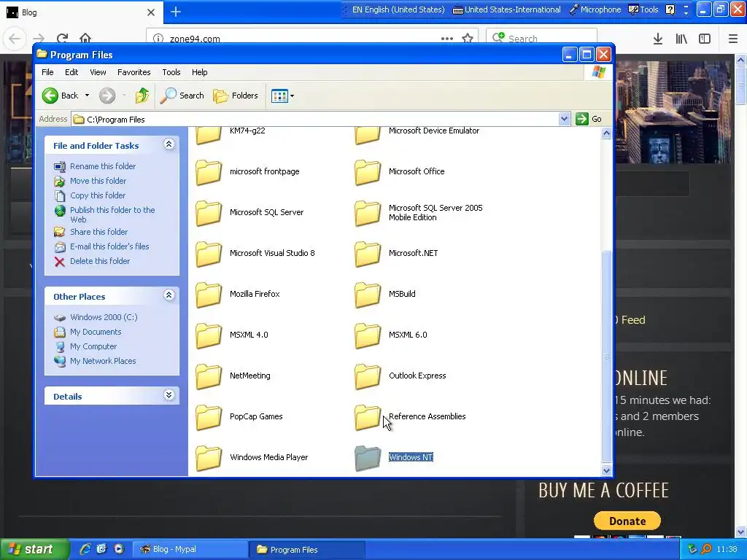Open the View menu
Image resolution: width=747 pixels, height=560 pixels.
pos(98,72)
